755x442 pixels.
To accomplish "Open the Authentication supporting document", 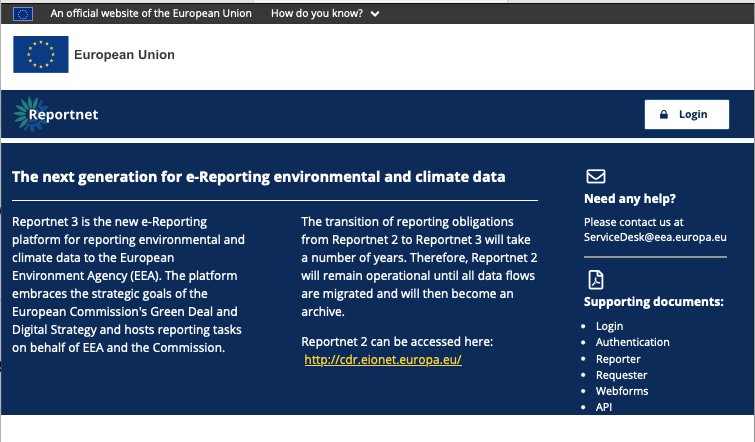I will pos(632,342).
